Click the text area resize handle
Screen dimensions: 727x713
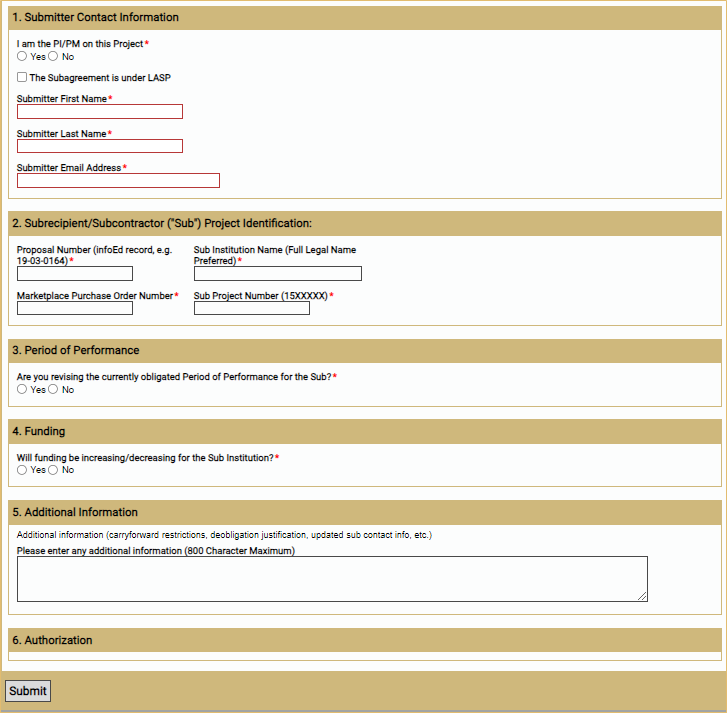(x=642, y=596)
